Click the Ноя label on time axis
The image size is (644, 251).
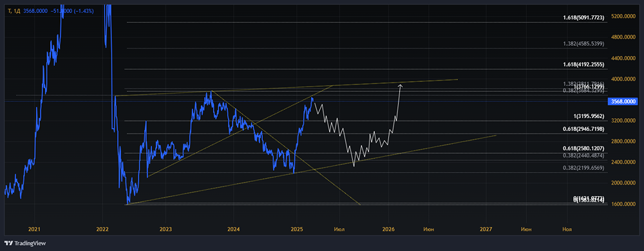(x=567, y=228)
